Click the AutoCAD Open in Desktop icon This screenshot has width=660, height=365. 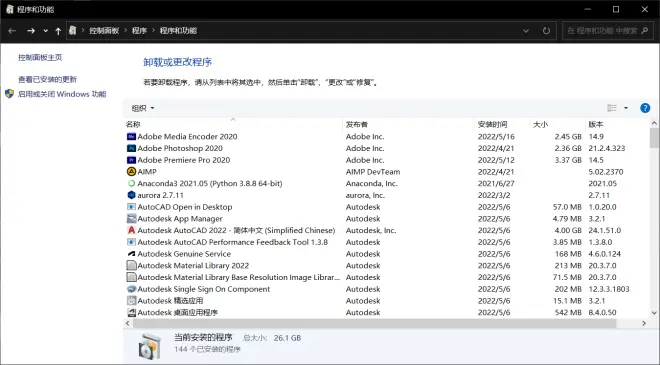[x=131, y=207]
